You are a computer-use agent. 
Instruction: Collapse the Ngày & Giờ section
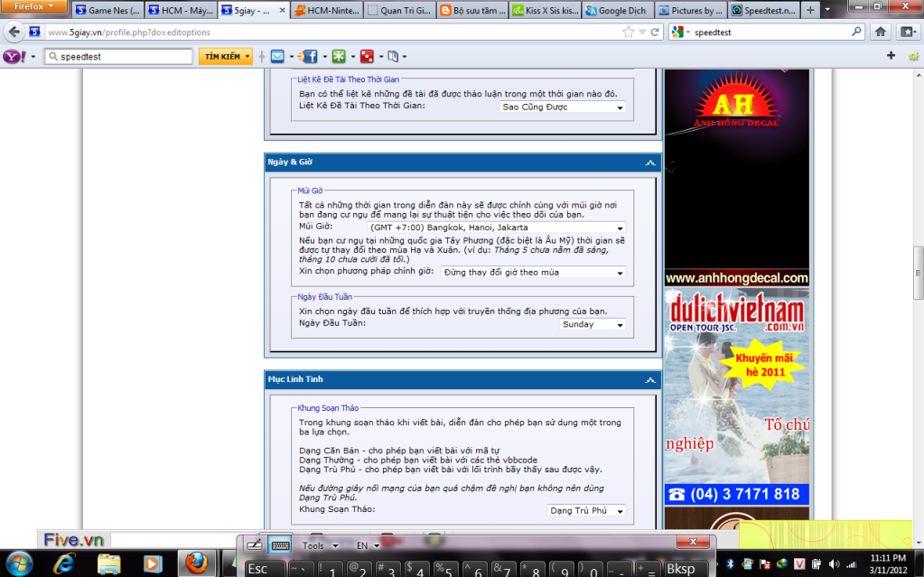coord(649,163)
